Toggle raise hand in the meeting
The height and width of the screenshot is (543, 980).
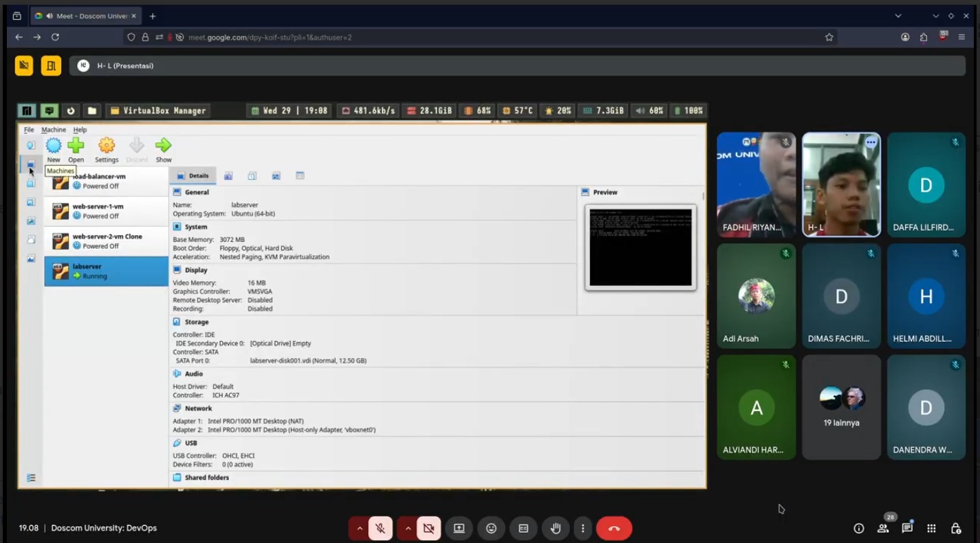coord(556,529)
